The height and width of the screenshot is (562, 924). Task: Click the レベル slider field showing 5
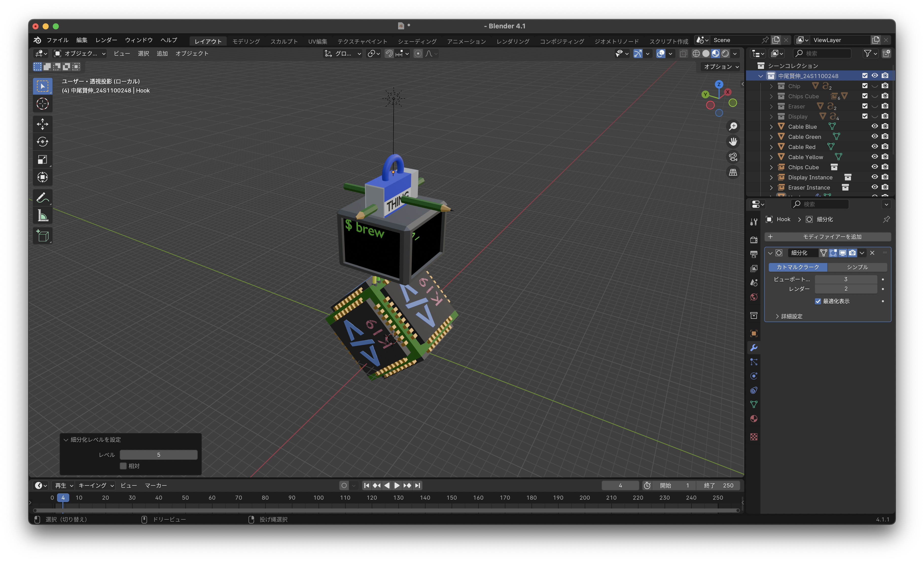[x=158, y=455]
